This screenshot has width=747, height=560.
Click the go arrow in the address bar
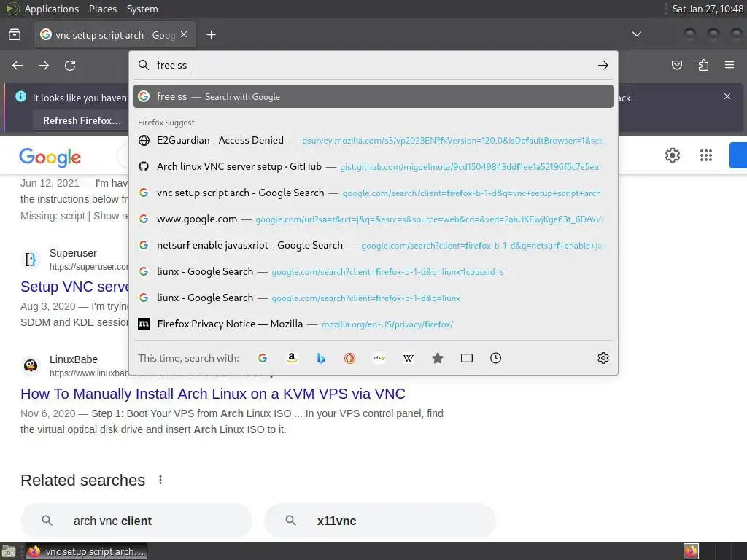pos(603,65)
